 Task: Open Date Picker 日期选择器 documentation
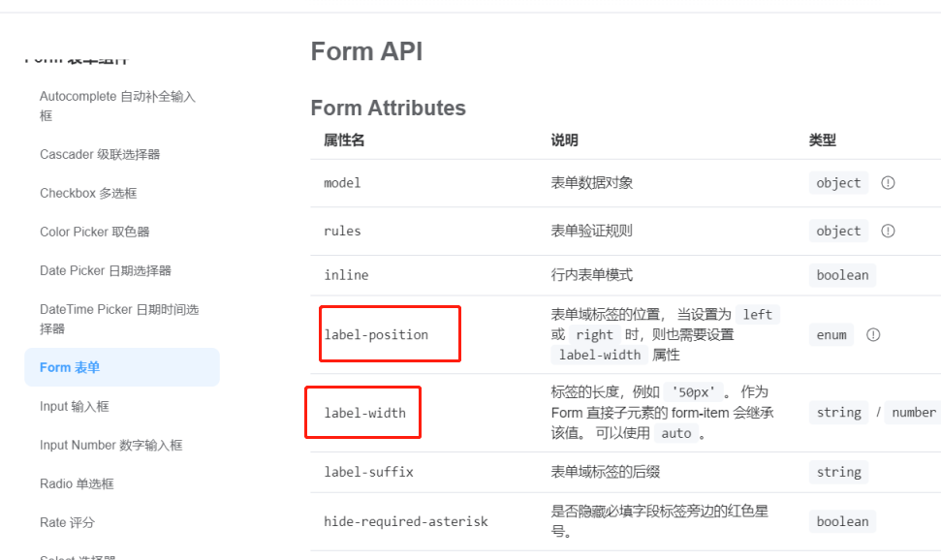point(105,270)
